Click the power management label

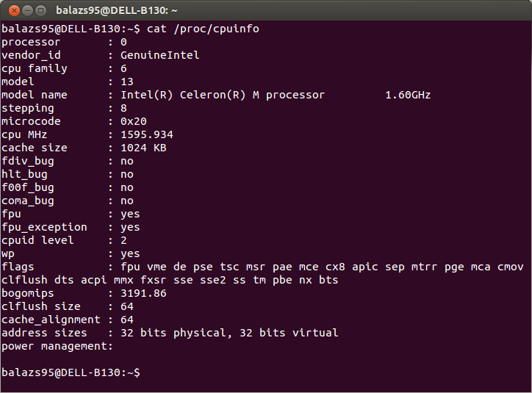57,346
